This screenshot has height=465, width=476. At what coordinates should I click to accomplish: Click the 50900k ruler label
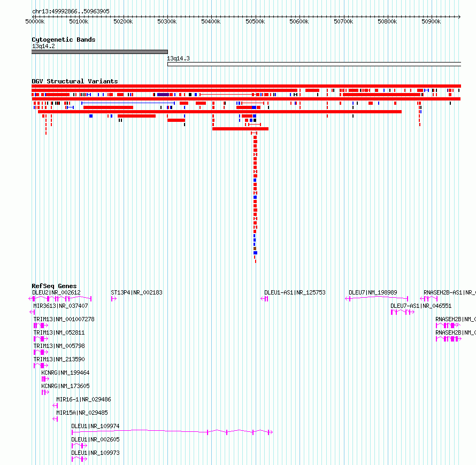[x=431, y=21]
